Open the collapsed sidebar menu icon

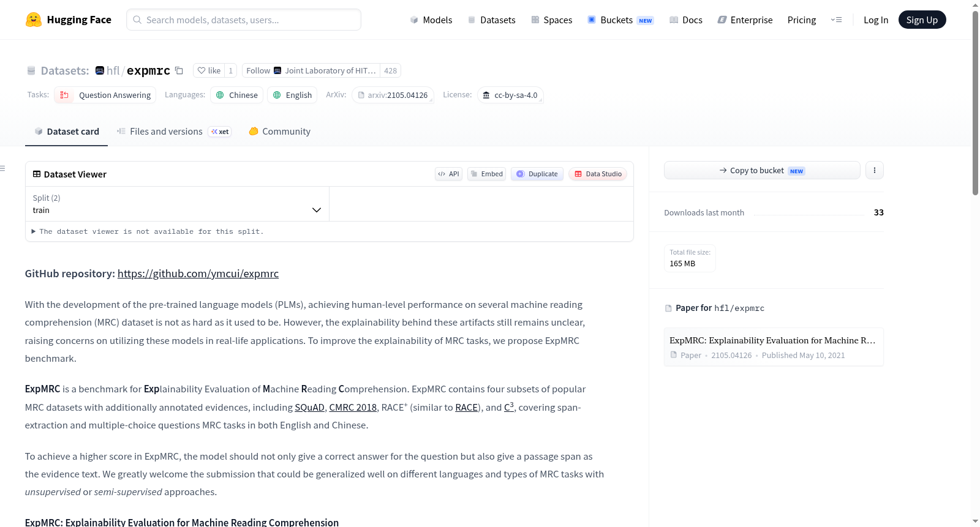pos(2,168)
